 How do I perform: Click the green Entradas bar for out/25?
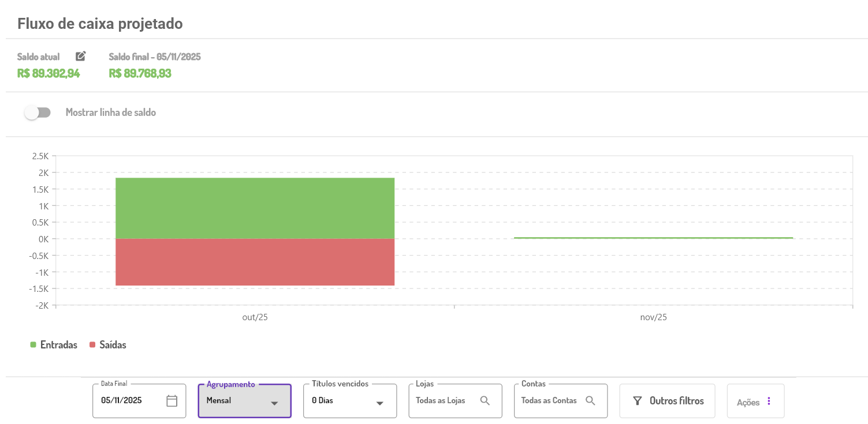255,208
